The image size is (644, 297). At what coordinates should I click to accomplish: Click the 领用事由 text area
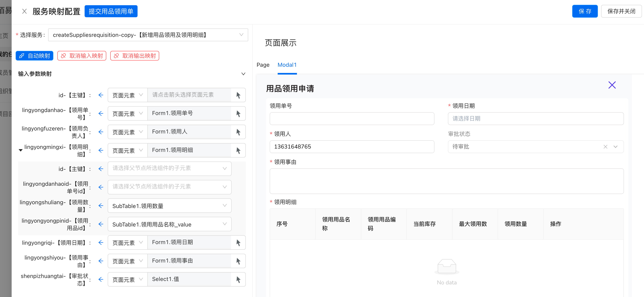coord(447,181)
